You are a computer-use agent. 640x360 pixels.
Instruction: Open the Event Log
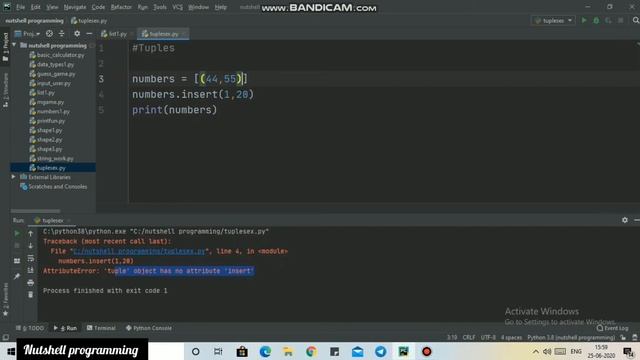pos(612,328)
